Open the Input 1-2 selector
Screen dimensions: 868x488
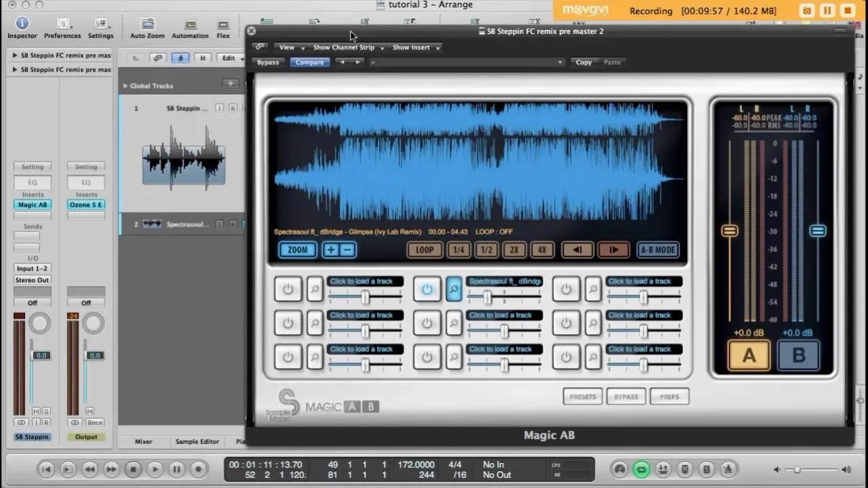coord(33,268)
